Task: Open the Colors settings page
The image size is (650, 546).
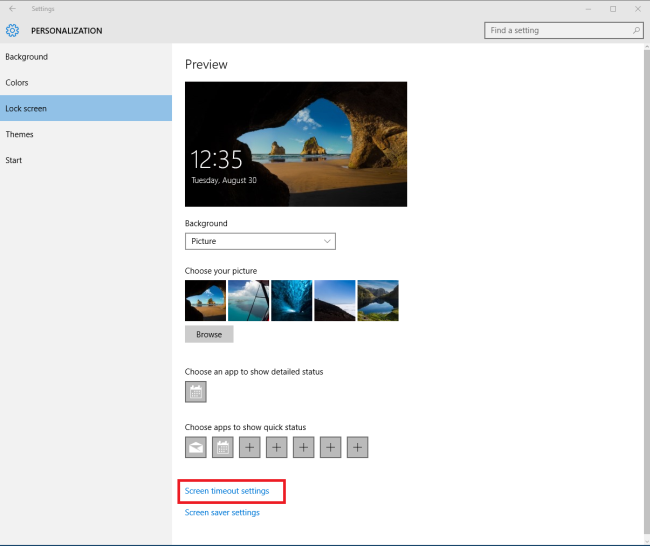Action: pyautogui.click(x=86, y=83)
